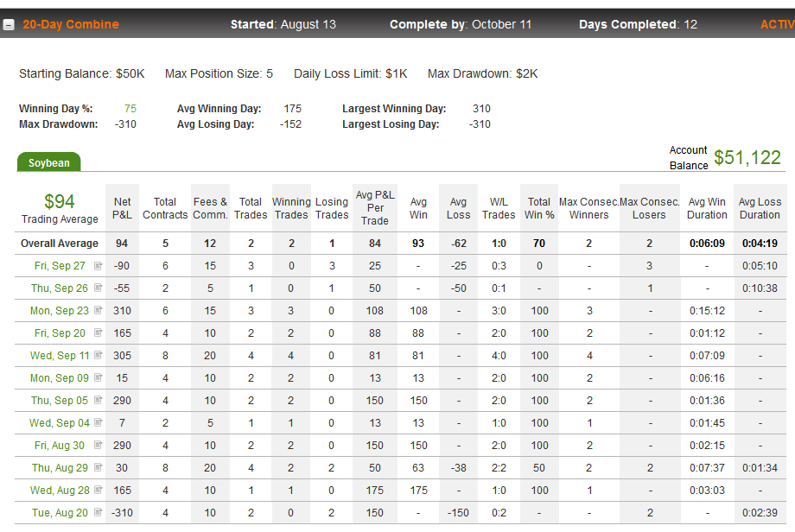The image size is (795, 532).
Task: Open the note icon beside Tue, Aug 20
Action: coord(99,512)
